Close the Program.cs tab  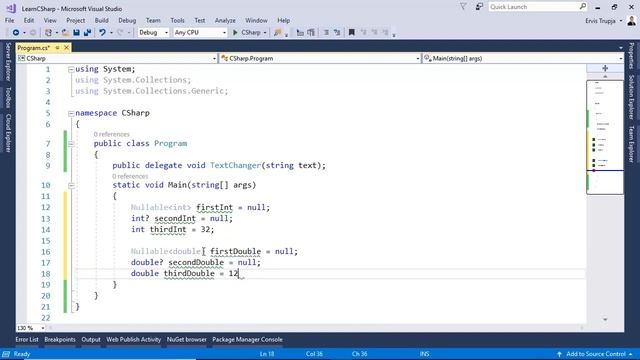coord(66,48)
